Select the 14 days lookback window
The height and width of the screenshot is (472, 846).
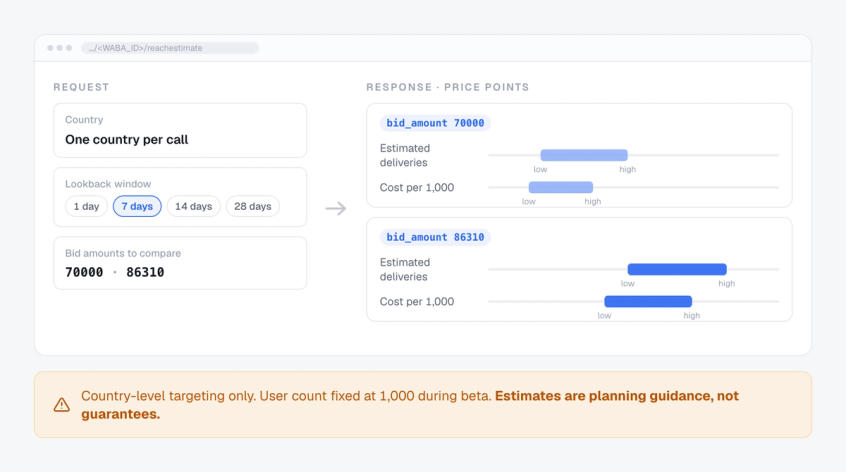(194, 207)
